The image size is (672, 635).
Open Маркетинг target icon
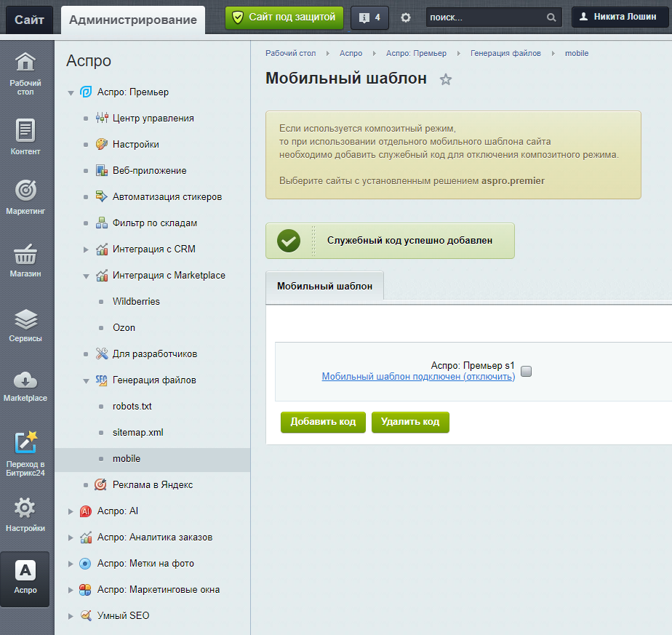point(25,191)
